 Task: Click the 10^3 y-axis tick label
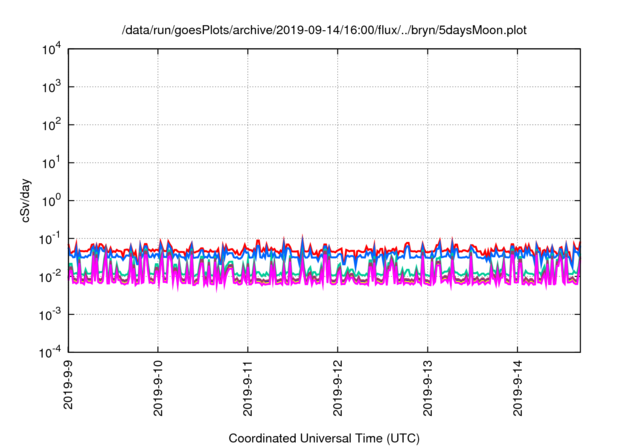pos(50,87)
